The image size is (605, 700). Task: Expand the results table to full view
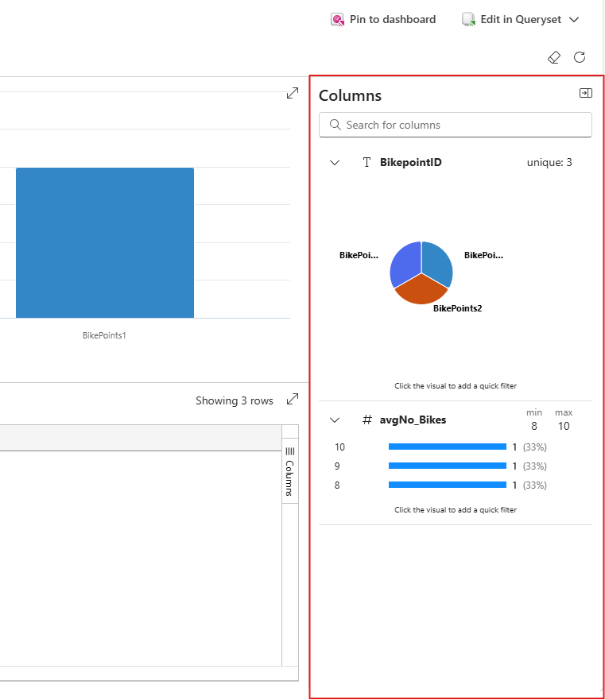[293, 399]
